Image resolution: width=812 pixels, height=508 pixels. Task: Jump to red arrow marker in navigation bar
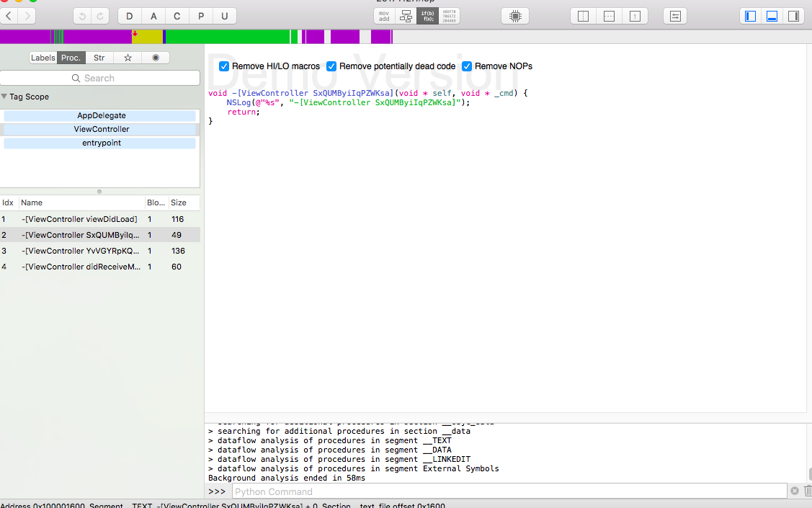pos(135,34)
